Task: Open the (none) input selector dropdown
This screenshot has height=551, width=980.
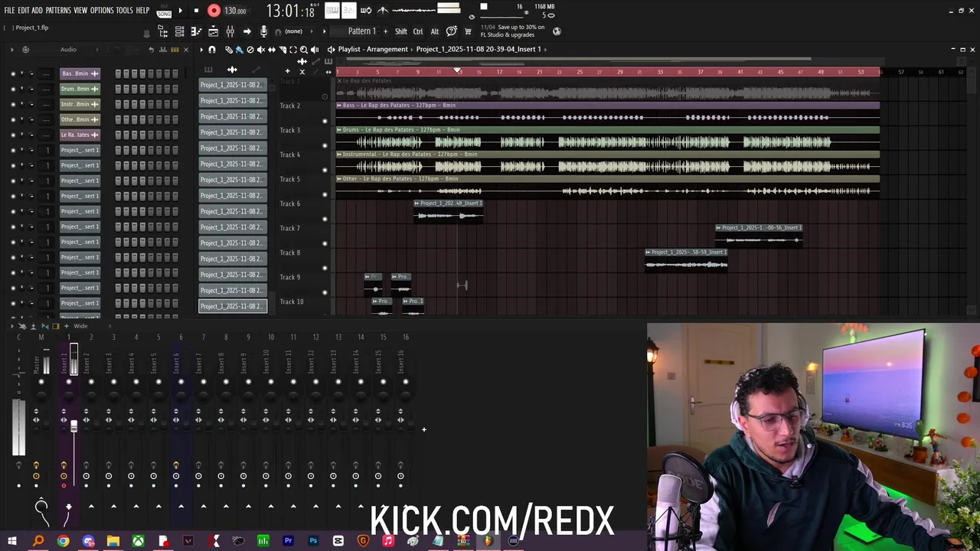Action: point(293,31)
